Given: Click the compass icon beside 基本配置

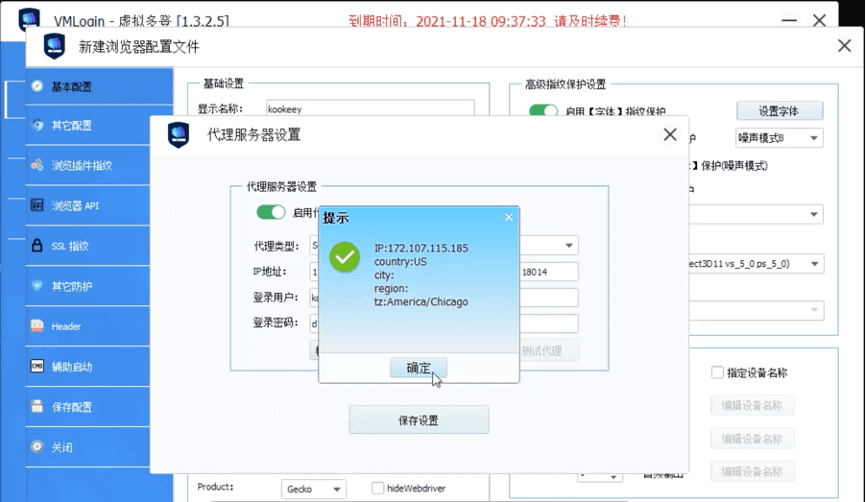Looking at the screenshot, I should 37,86.
